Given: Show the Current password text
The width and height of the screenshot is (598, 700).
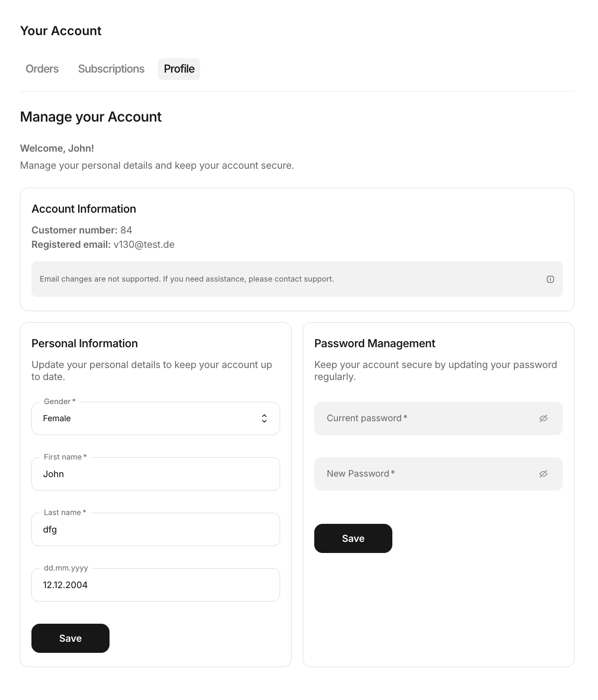Looking at the screenshot, I should pos(543,418).
